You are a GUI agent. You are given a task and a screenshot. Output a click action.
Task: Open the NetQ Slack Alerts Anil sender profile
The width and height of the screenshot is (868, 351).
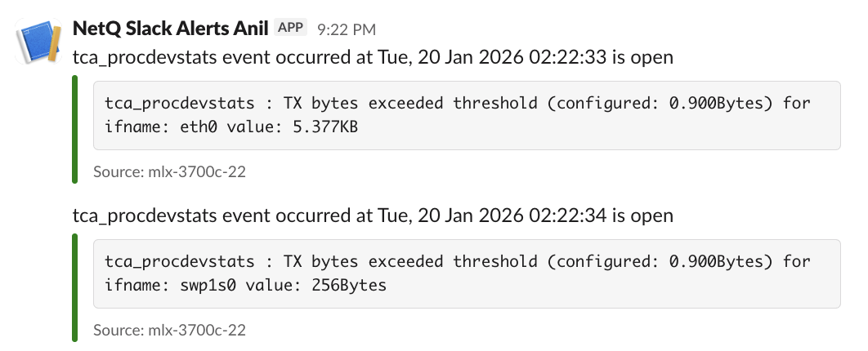(x=171, y=29)
